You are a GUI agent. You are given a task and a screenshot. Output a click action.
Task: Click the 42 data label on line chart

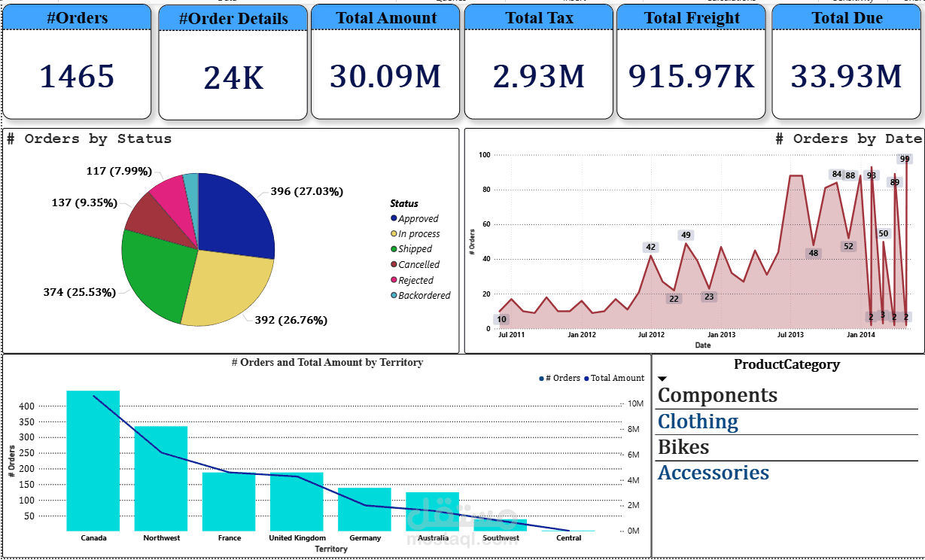pos(651,247)
